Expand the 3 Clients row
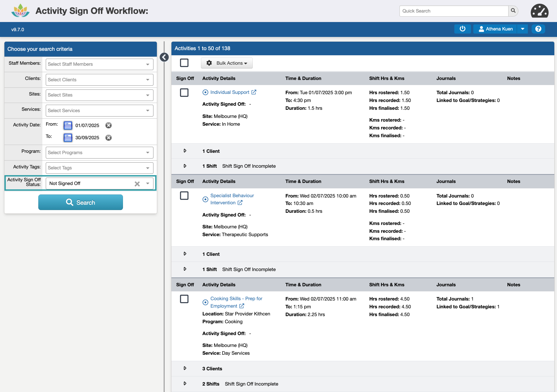Viewport: 557px width, 392px height. pyautogui.click(x=185, y=368)
